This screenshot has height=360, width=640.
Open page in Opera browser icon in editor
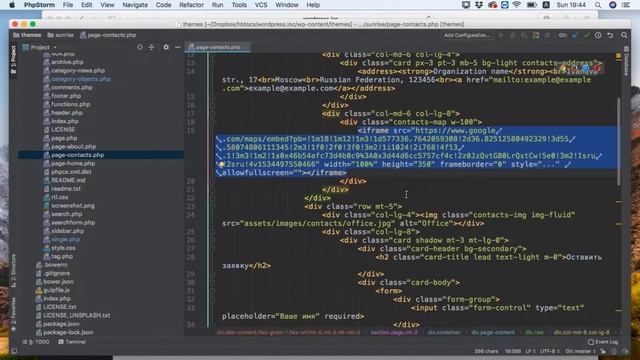click(x=598, y=67)
